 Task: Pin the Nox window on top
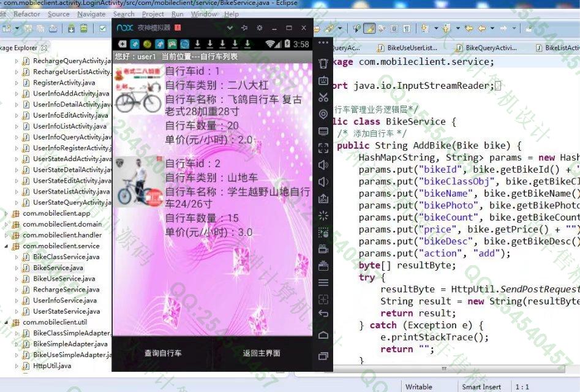pyautogui.click(x=244, y=28)
